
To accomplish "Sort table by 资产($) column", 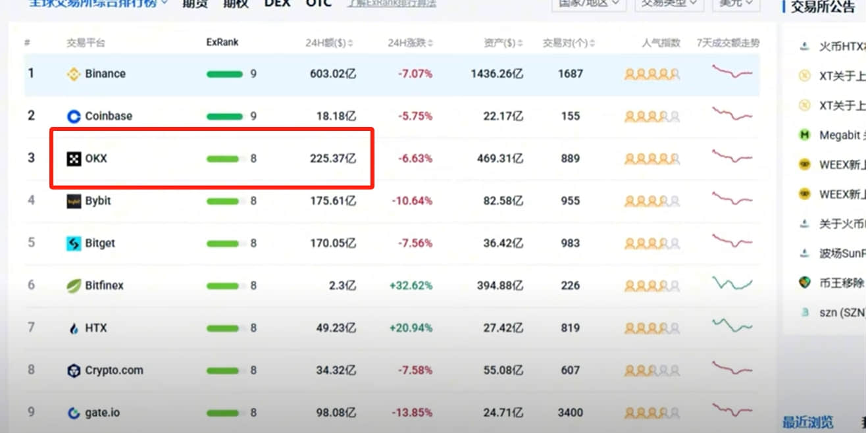I will pyautogui.click(x=503, y=43).
